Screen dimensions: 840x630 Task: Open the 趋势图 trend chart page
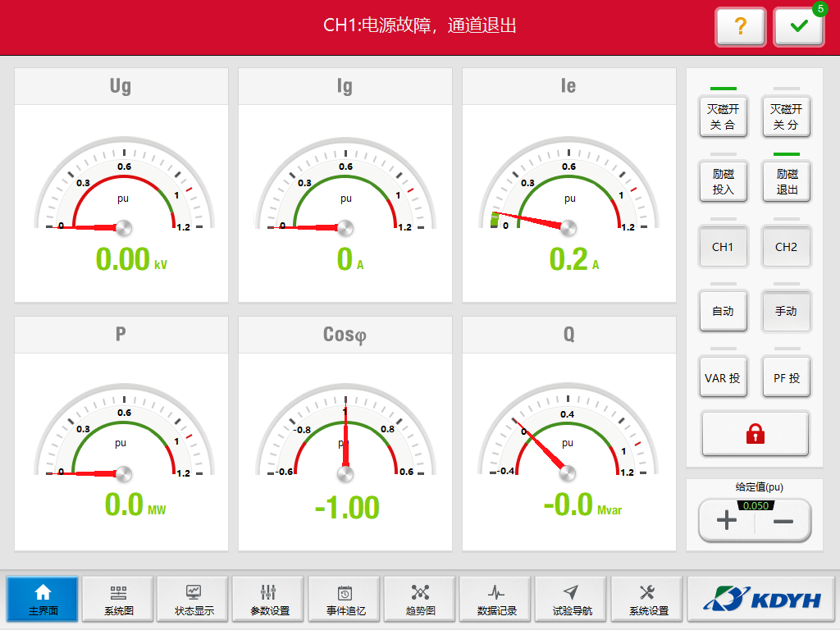[421, 600]
